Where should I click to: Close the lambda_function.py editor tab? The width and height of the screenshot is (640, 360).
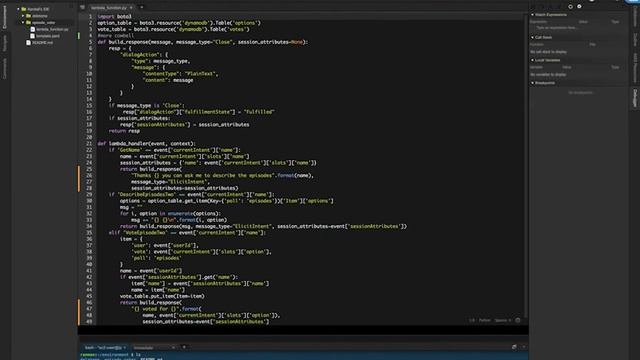(131, 7)
